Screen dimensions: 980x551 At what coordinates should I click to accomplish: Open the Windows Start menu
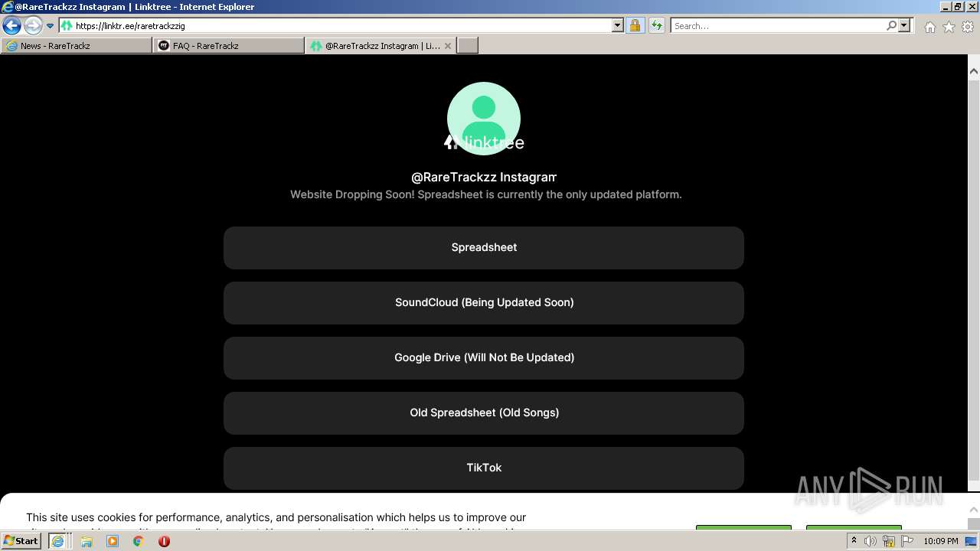tap(21, 541)
